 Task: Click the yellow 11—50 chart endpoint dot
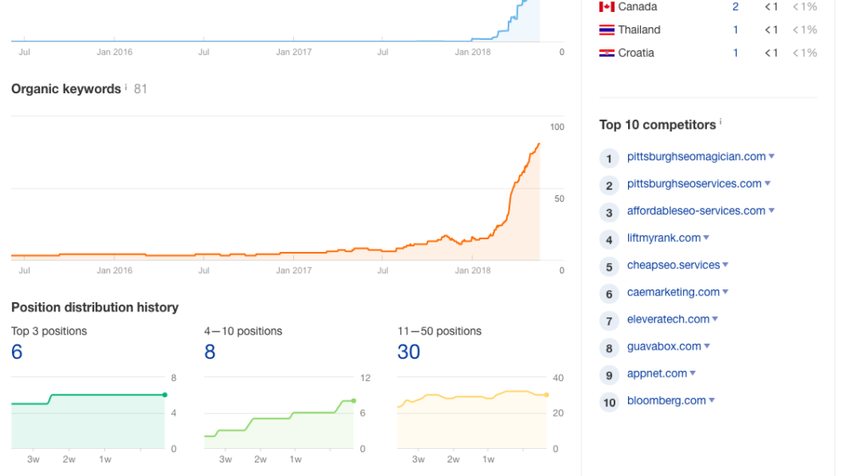click(x=547, y=395)
